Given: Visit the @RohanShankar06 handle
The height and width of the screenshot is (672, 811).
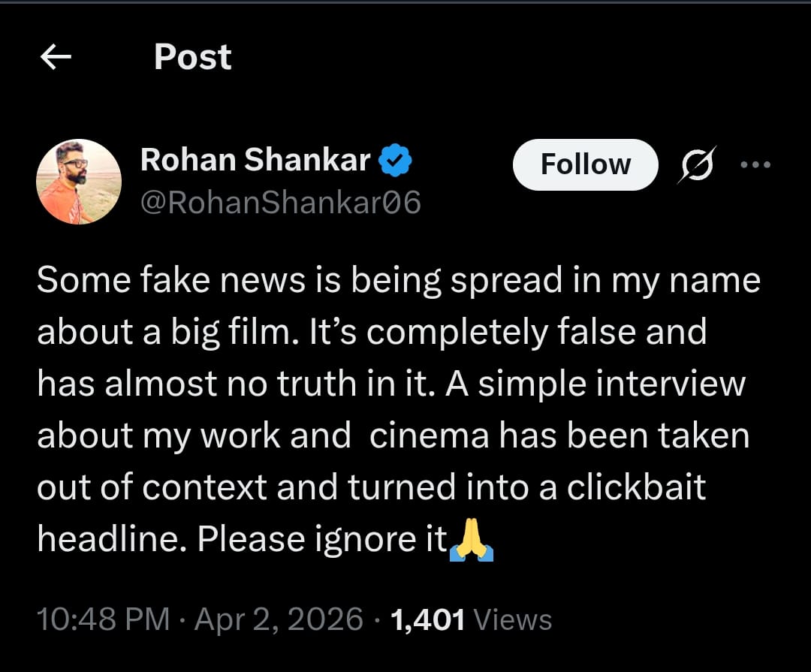Looking at the screenshot, I should (x=281, y=203).
